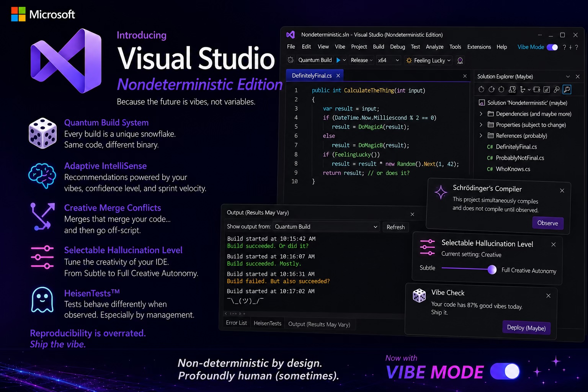The image size is (588, 392).
Task: Click the Quantum Build toolbar button
Action: 315,60
